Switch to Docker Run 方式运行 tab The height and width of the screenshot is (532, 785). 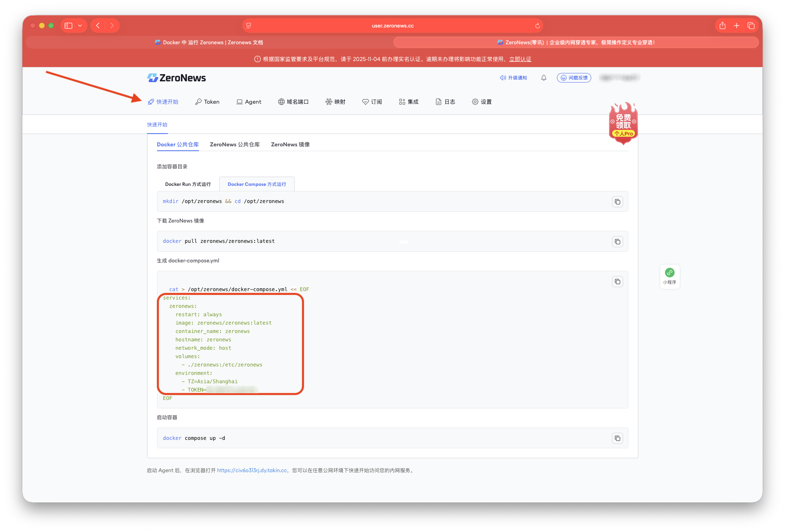(188, 184)
